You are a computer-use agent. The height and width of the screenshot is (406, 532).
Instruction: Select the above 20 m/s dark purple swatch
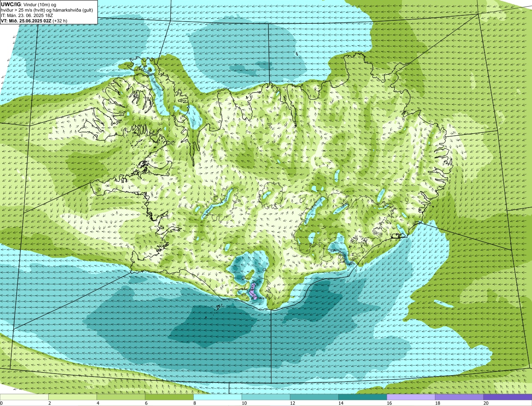(507, 397)
